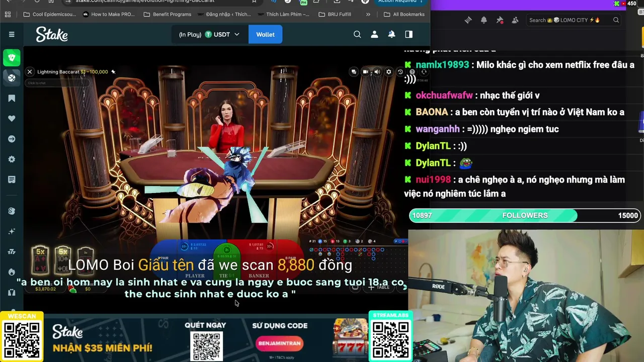Open the Benefit Programs bookmark folder

click(x=167, y=14)
